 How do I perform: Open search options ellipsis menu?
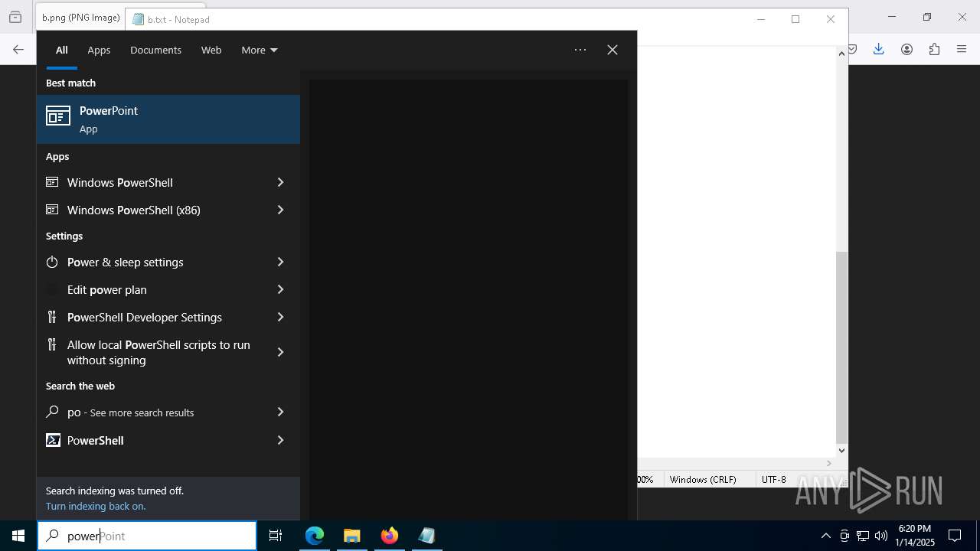pyautogui.click(x=580, y=50)
